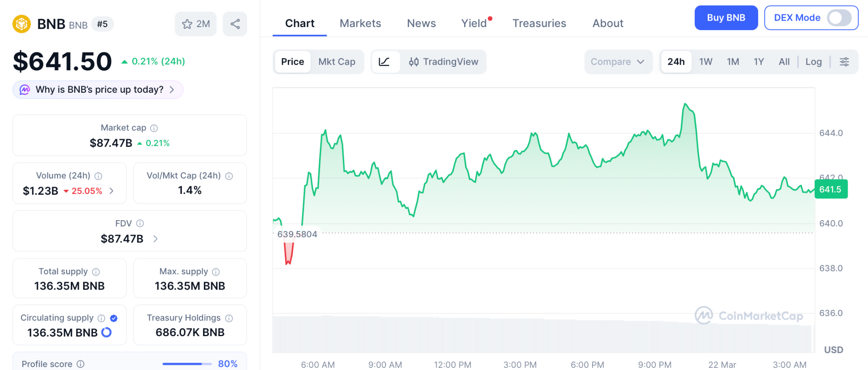This screenshot has width=868, height=370.
Task: Select the line chart icon
Action: (x=384, y=62)
